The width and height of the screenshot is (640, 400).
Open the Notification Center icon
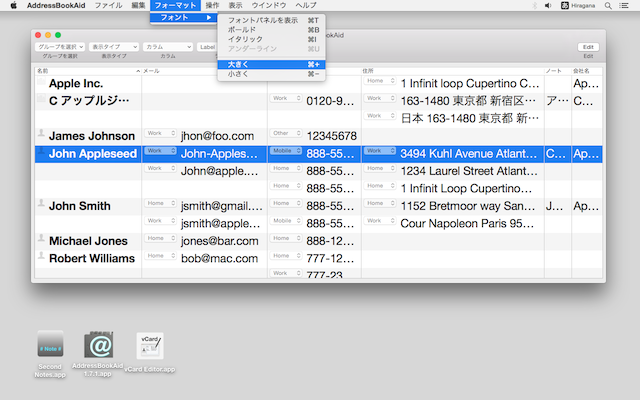pos(624,6)
